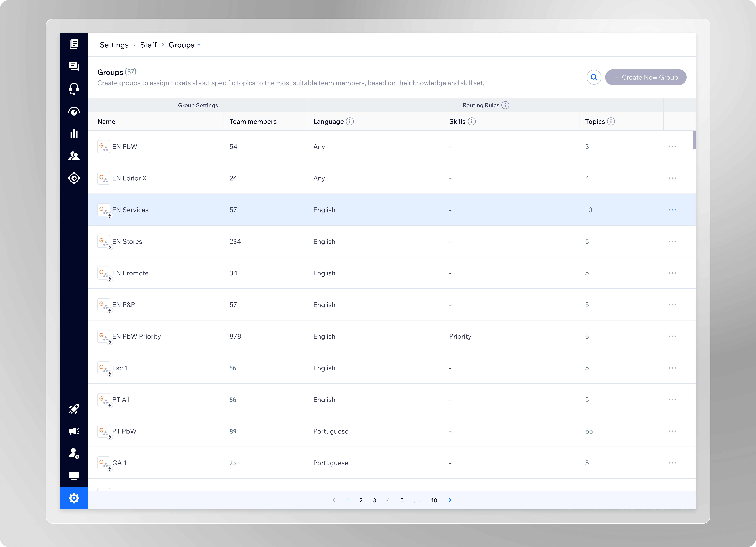This screenshot has height=547, width=756.
Task: Click the Skills column info icon
Action: (472, 122)
